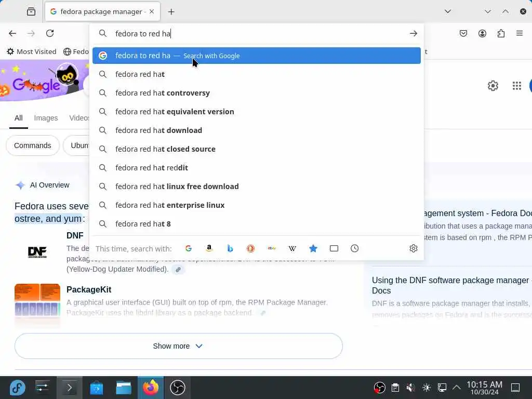Open the Firefox View tab list icon
This screenshot has height=399, width=532.
click(31, 11)
